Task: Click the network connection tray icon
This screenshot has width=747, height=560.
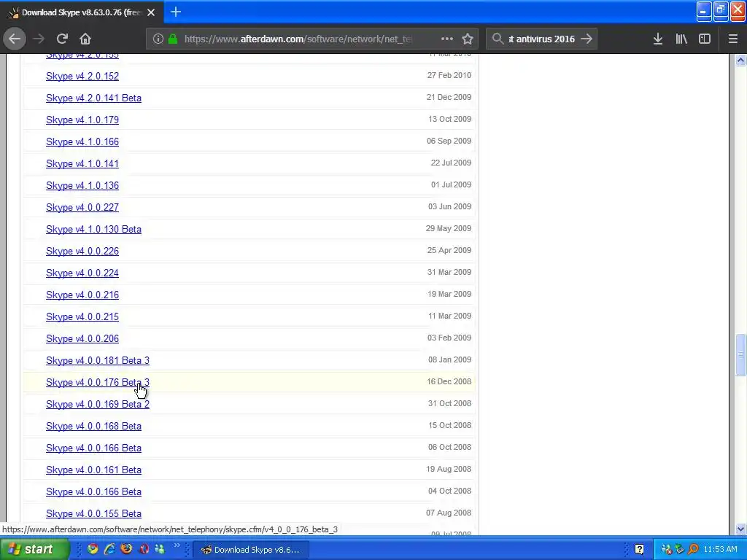Action: point(667,550)
